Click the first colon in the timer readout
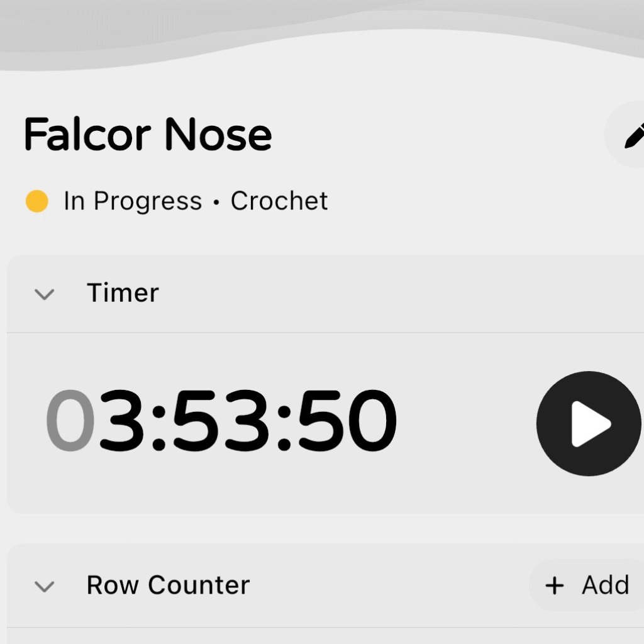The image size is (644, 644). [x=159, y=428]
